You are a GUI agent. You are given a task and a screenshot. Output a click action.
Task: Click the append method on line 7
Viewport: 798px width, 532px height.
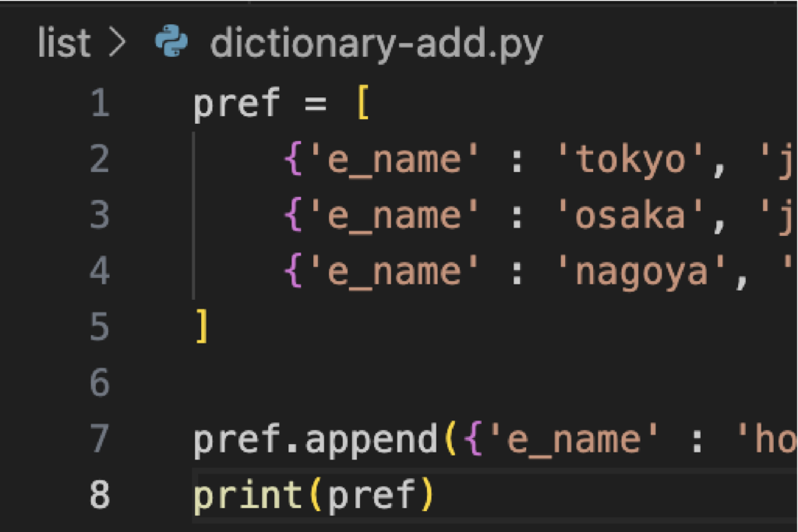pos(373,440)
